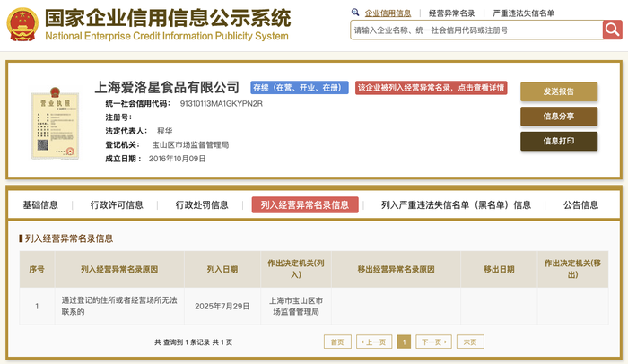Switch to the 公告信息 tab
Image resolution: width=628 pixels, height=364 pixels.
pos(580,205)
